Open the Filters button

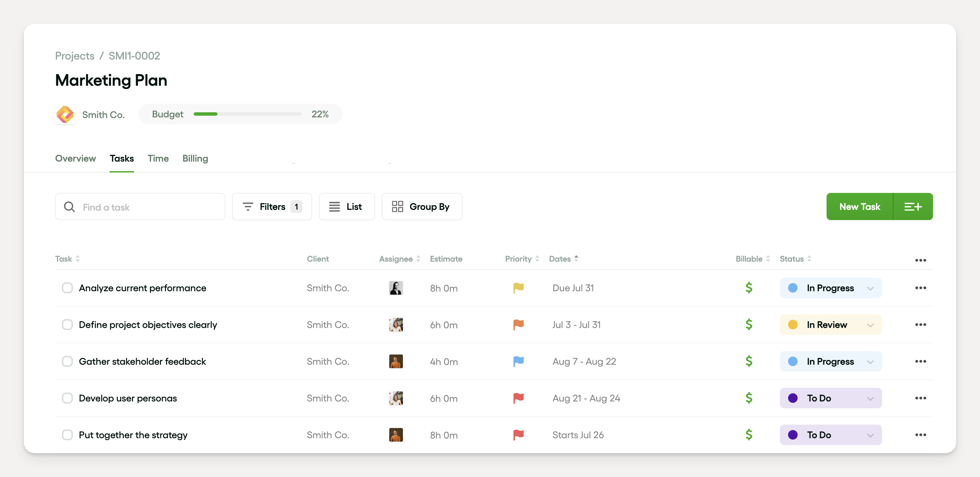pyautogui.click(x=272, y=207)
